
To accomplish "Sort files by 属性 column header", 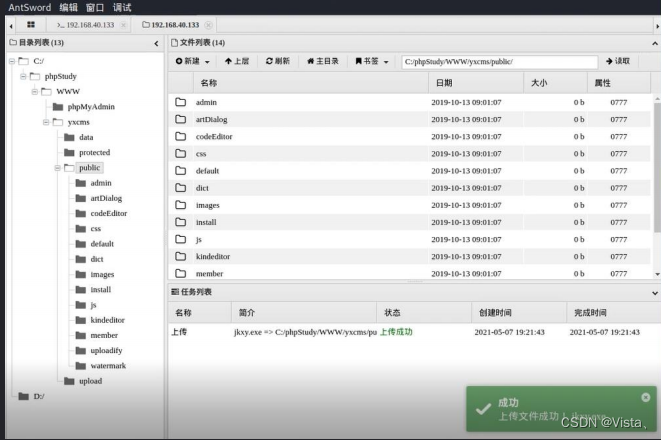I will [x=619, y=83].
